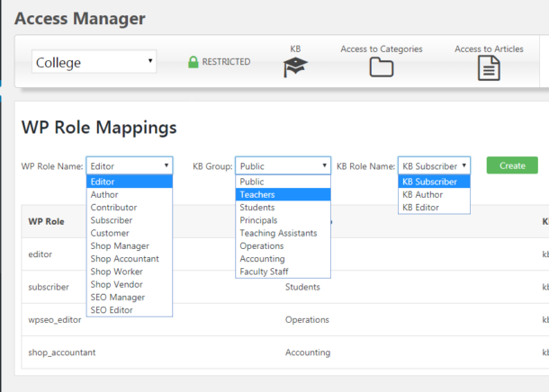Open Access to Articles document icon
This screenshot has width=549, height=392.
489,68
